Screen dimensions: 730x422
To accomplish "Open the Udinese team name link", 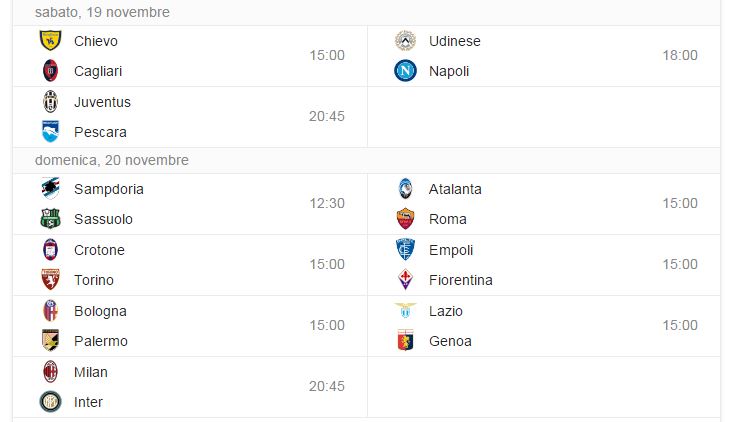I will point(454,41).
